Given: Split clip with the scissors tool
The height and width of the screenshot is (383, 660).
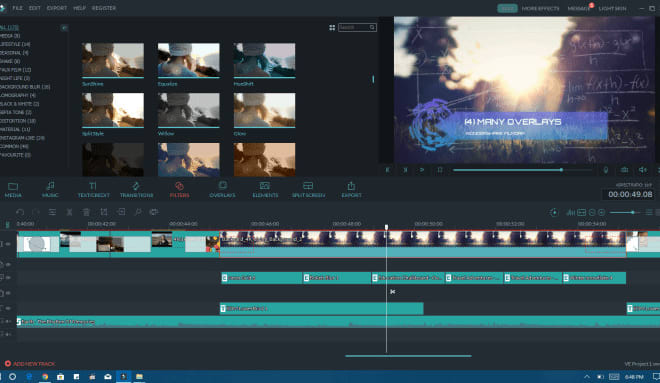Looking at the screenshot, I should pyautogui.click(x=69, y=212).
